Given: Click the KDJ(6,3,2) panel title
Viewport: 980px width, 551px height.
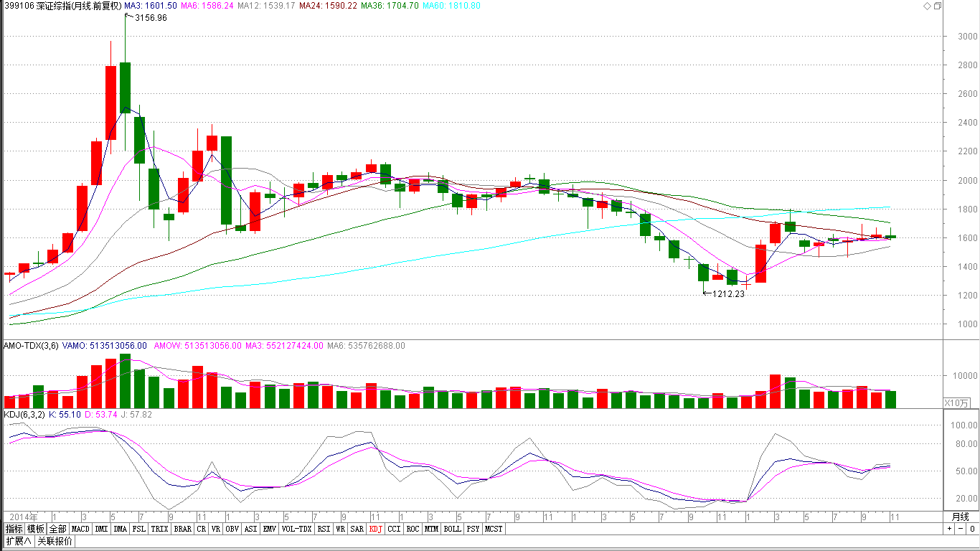Looking at the screenshot, I should (26, 415).
